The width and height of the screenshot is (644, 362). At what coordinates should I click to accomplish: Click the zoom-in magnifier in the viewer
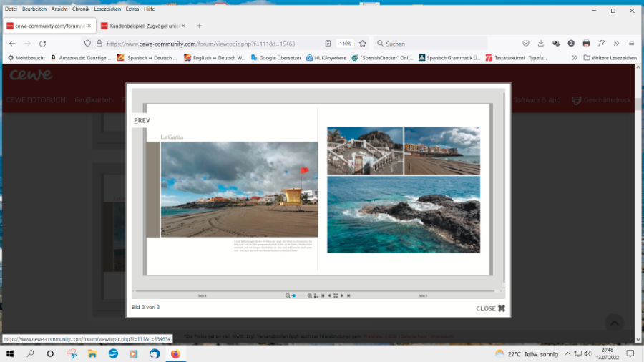(310, 295)
